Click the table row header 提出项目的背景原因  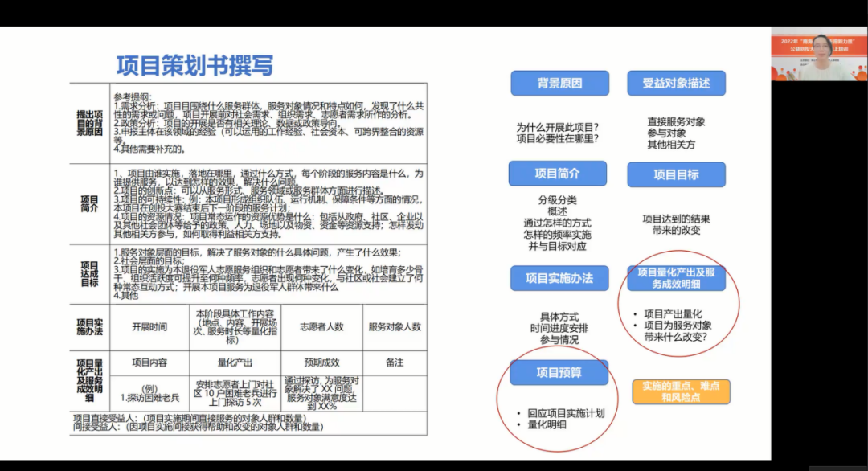click(x=90, y=124)
